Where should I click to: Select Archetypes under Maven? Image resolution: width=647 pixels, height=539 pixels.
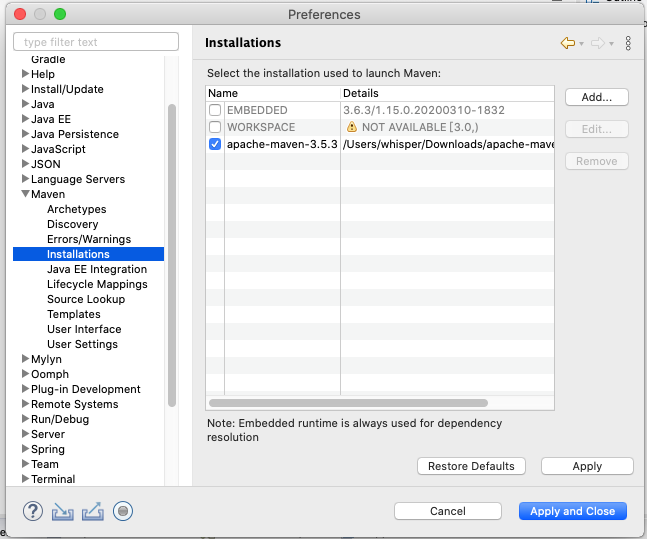coord(76,209)
